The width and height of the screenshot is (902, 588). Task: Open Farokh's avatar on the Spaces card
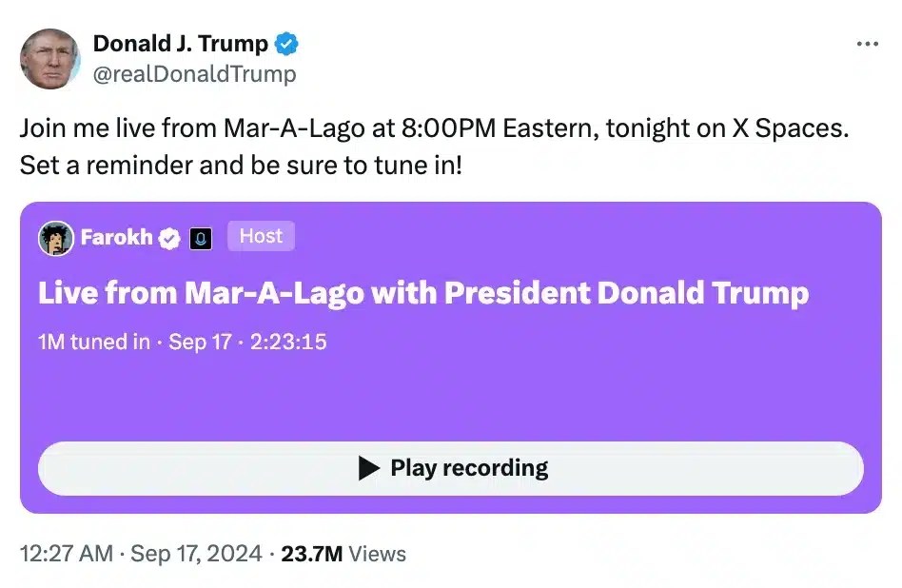point(56,238)
